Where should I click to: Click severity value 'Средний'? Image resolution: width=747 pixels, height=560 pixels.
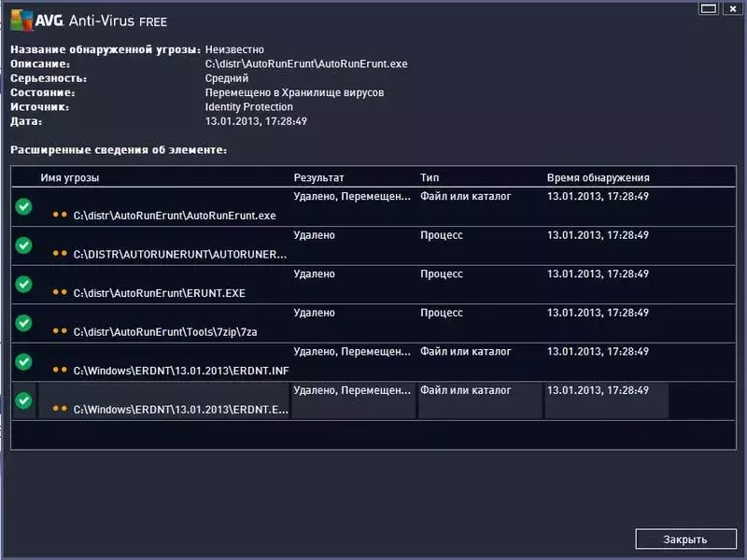pyautogui.click(x=227, y=78)
